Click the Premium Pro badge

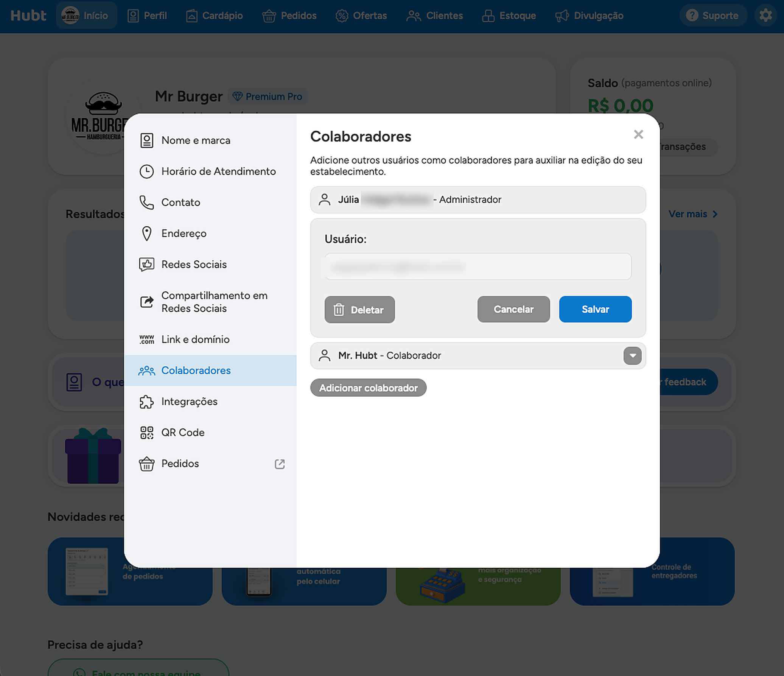[267, 97]
